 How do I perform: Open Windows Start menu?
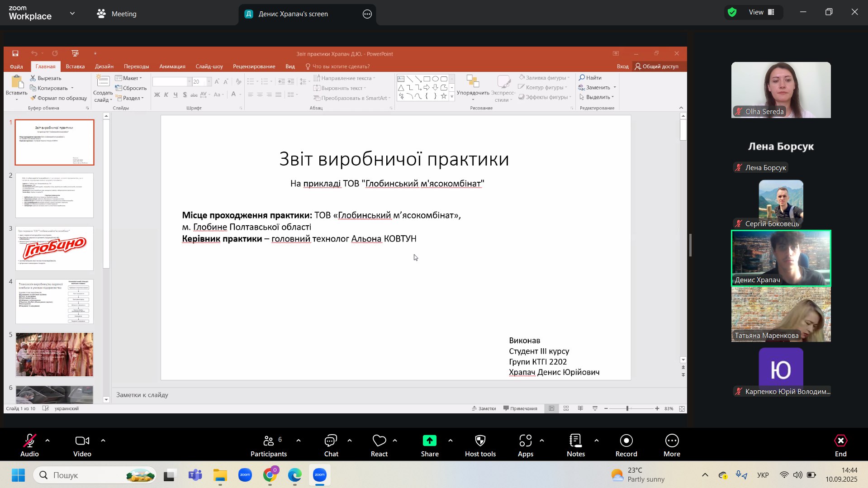pos(18,475)
